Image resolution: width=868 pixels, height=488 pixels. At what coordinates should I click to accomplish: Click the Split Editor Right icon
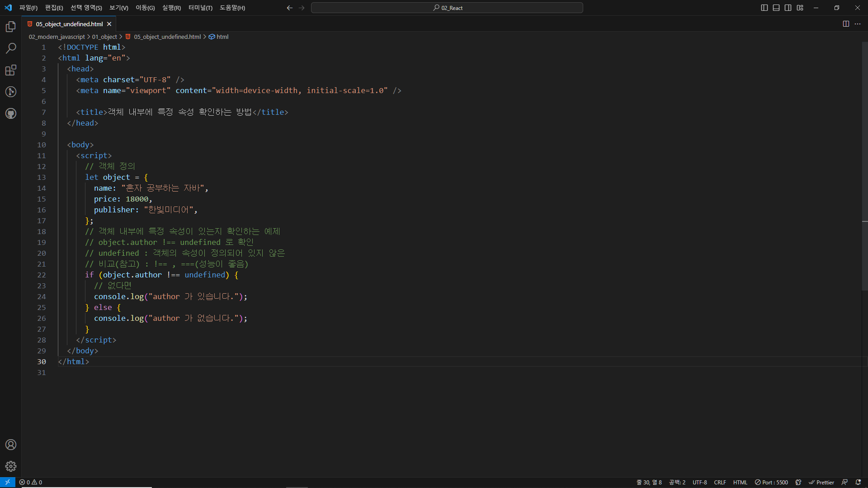[x=846, y=24]
